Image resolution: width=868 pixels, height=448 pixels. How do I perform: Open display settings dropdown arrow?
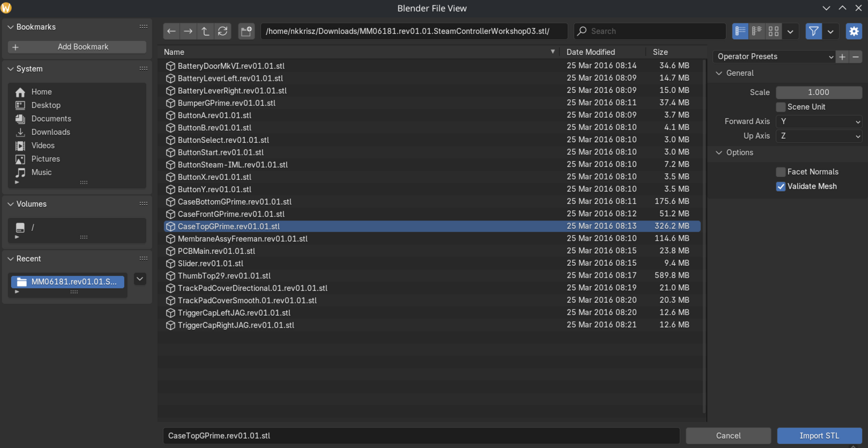790,31
